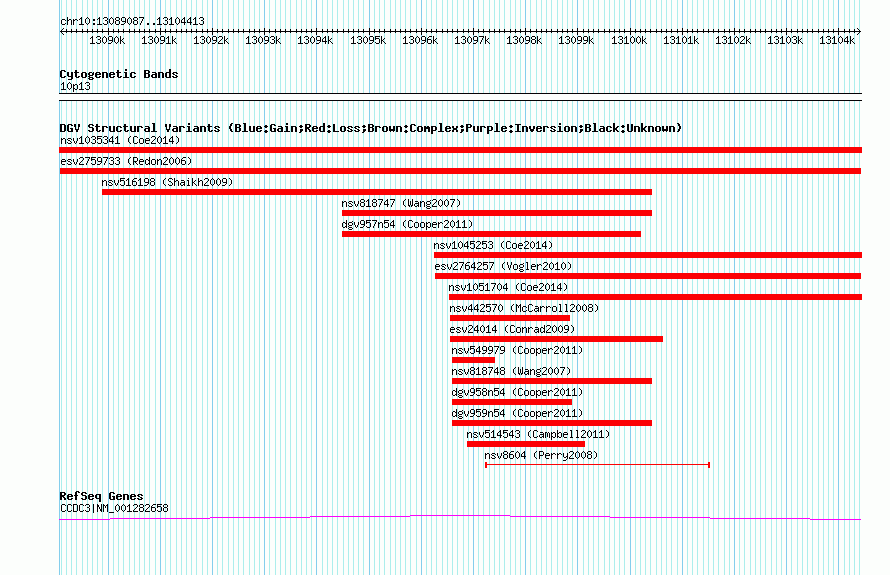Viewport: 890px width, 575px height.
Task: Click dgv959n54 (Cooper2011) label
Action: (518, 413)
